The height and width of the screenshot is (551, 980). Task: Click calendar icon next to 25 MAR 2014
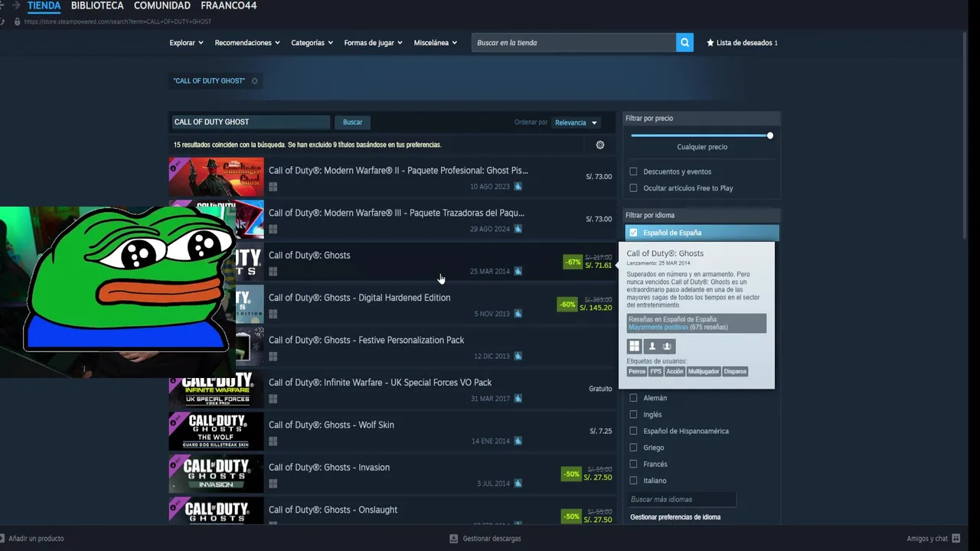point(518,271)
